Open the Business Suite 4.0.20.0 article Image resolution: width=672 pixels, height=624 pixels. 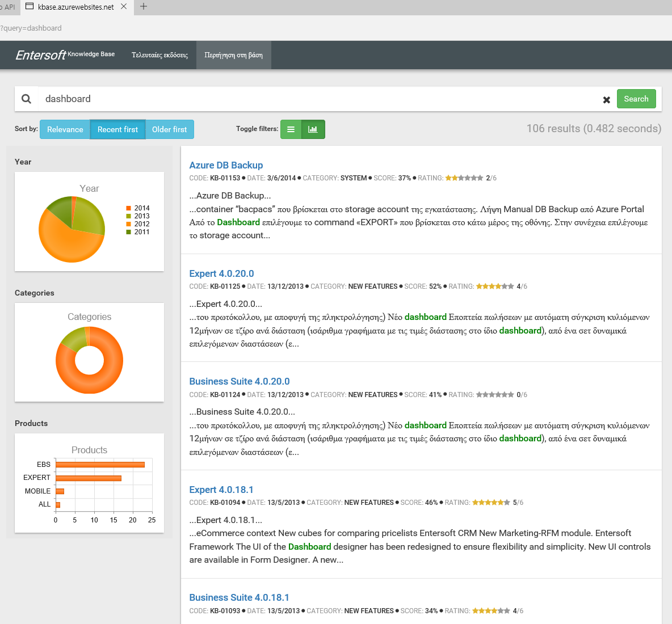point(239,381)
